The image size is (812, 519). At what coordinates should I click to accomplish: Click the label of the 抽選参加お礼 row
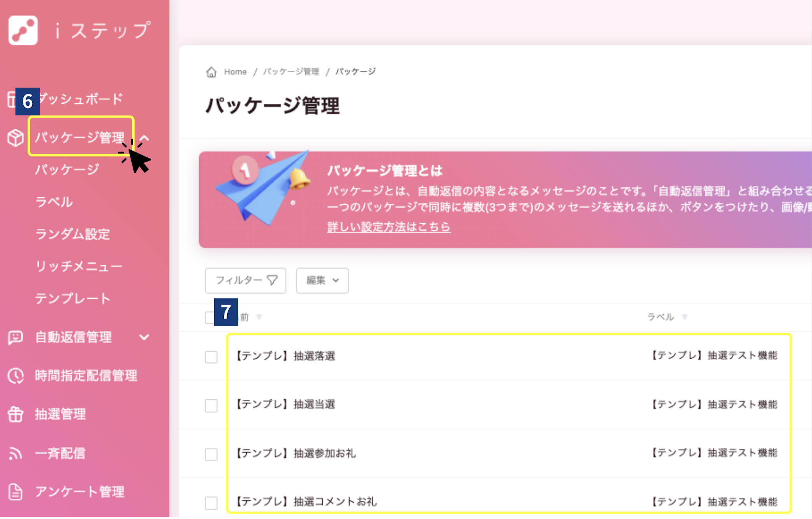pos(714,453)
